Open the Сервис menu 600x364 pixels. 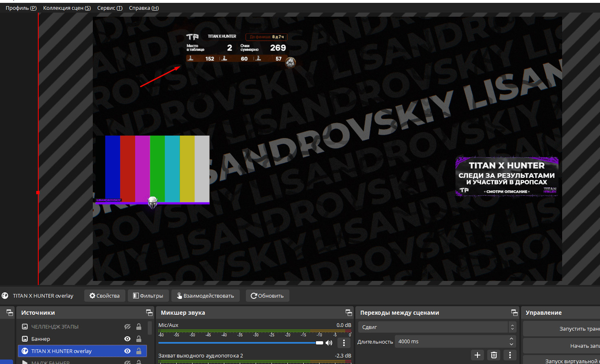pyautogui.click(x=110, y=8)
